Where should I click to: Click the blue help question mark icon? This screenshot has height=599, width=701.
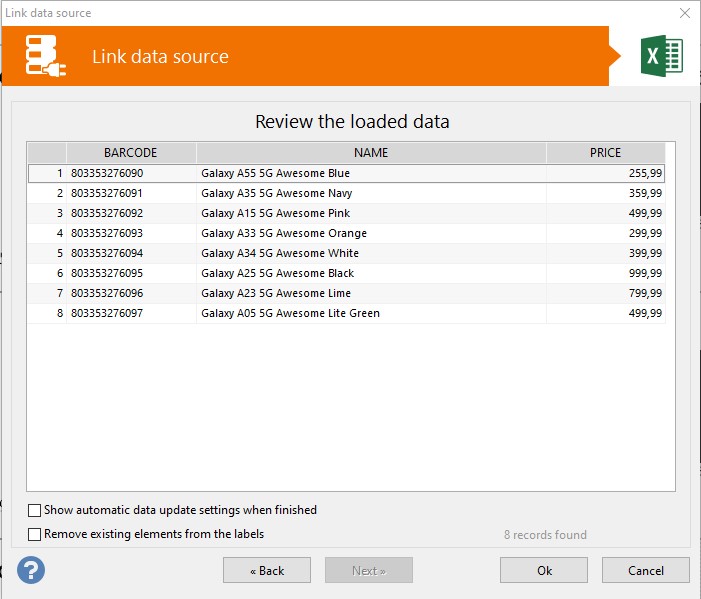31,570
